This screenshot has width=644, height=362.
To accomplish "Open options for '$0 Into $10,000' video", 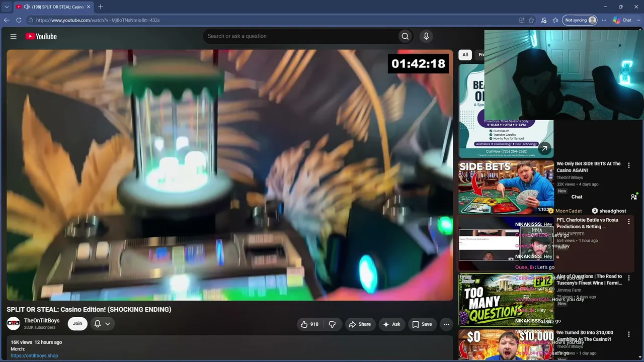I will pos(628,334).
